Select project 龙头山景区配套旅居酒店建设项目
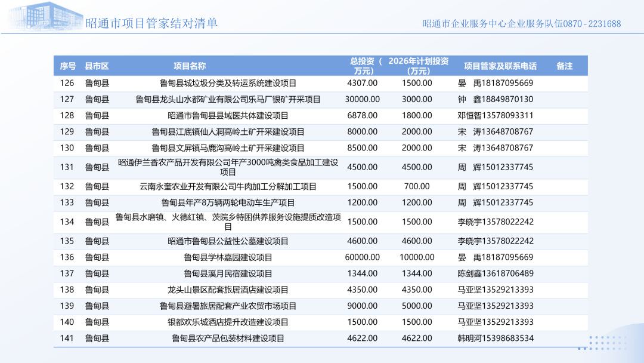The width and height of the screenshot is (644, 363). pos(228,290)
